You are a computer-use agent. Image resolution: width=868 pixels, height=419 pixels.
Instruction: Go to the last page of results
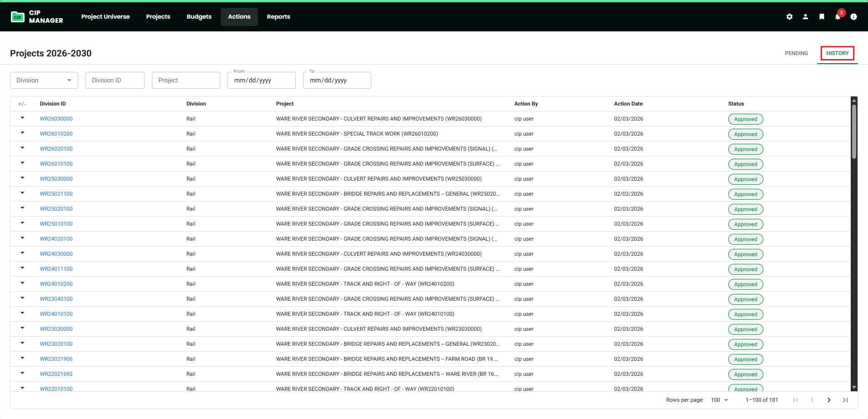click(x=845, y=399)
